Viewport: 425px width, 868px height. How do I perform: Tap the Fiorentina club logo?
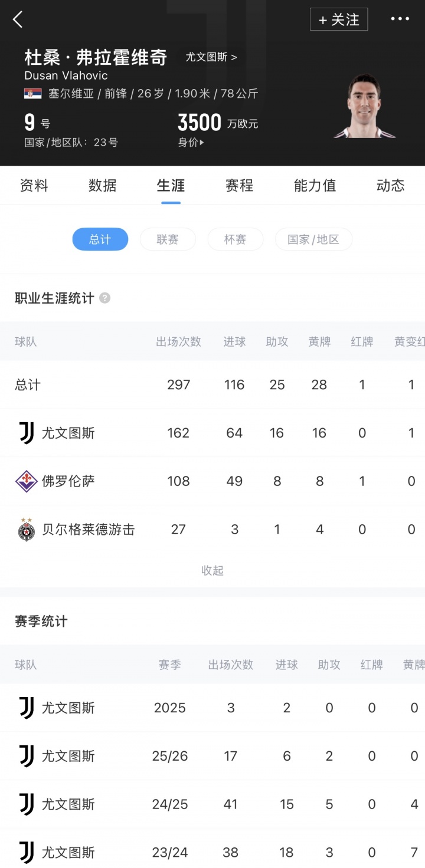click(x=27, y=481)
